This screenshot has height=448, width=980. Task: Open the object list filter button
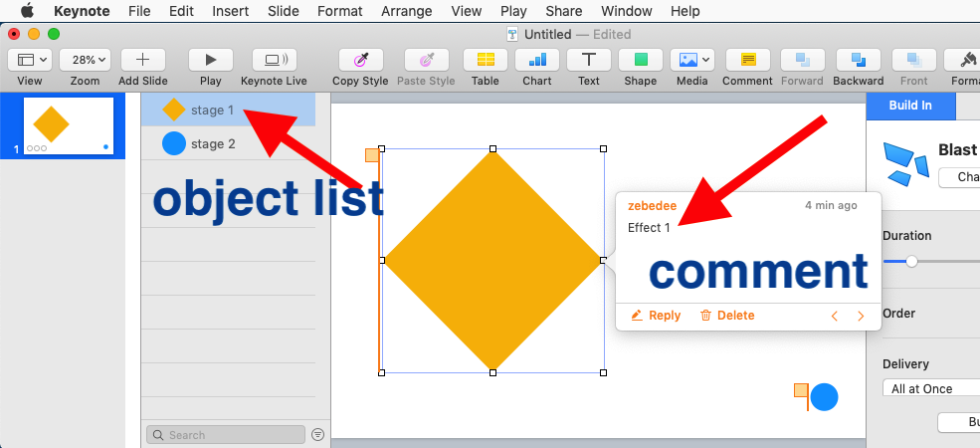pos(318,435)
